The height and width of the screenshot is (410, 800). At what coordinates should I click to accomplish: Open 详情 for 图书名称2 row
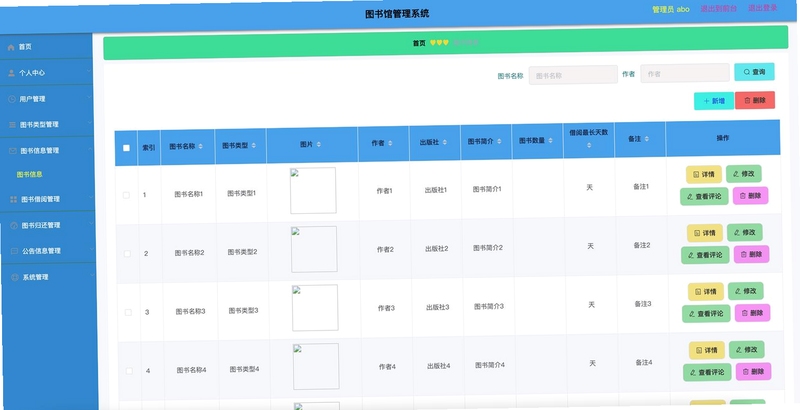click(x=705, y=233)
